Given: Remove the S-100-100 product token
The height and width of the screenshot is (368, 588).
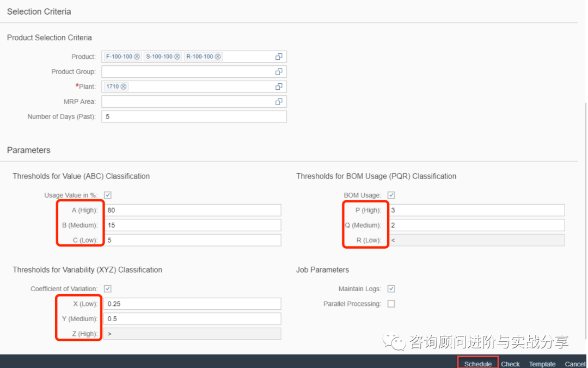Looking at the screenshot, I should [178, 56].
